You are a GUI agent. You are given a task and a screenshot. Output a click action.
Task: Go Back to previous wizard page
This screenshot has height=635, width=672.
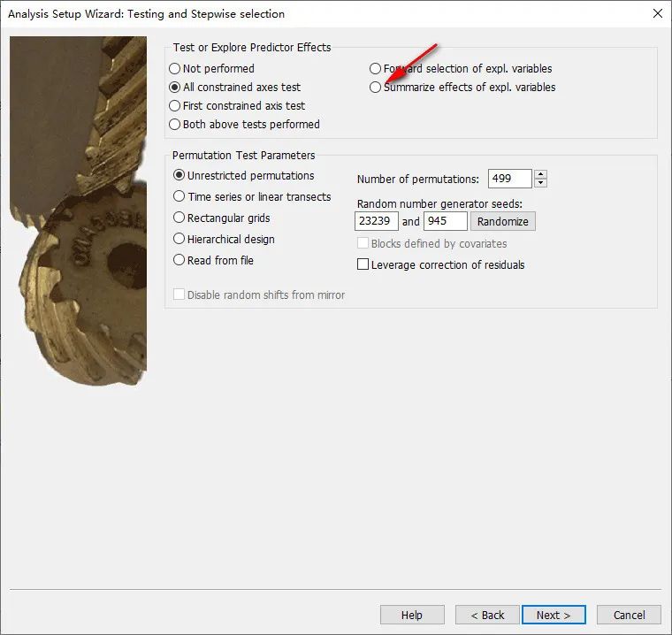tap(487, 615)
